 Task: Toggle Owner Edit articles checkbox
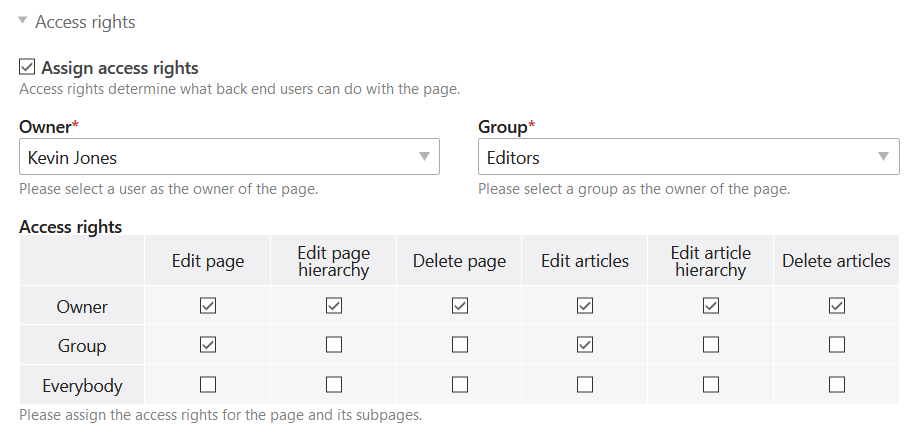pyautogui.click(x=585, y=306)
